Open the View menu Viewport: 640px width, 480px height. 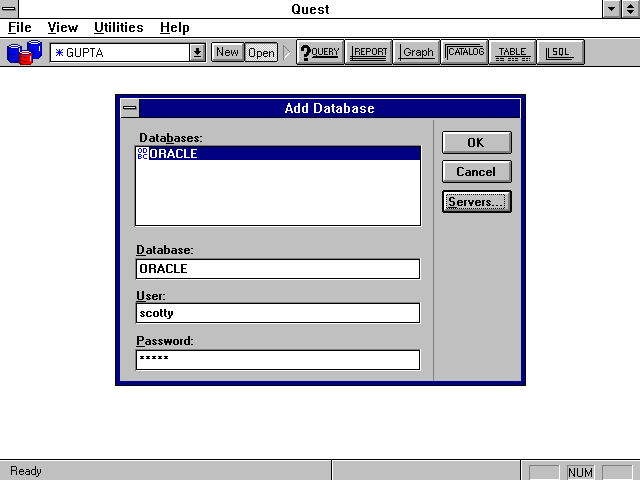pos(63,28)
